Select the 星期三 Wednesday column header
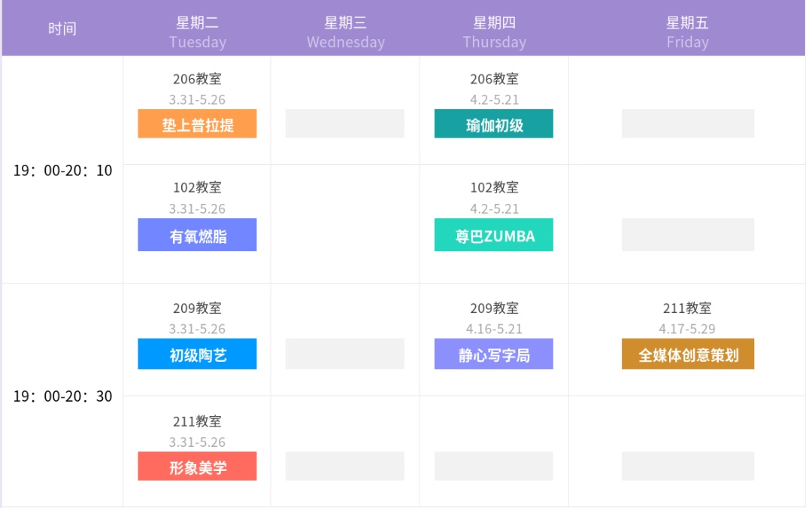The width and height of the screenshot is (812, 510). click(345, 32)
